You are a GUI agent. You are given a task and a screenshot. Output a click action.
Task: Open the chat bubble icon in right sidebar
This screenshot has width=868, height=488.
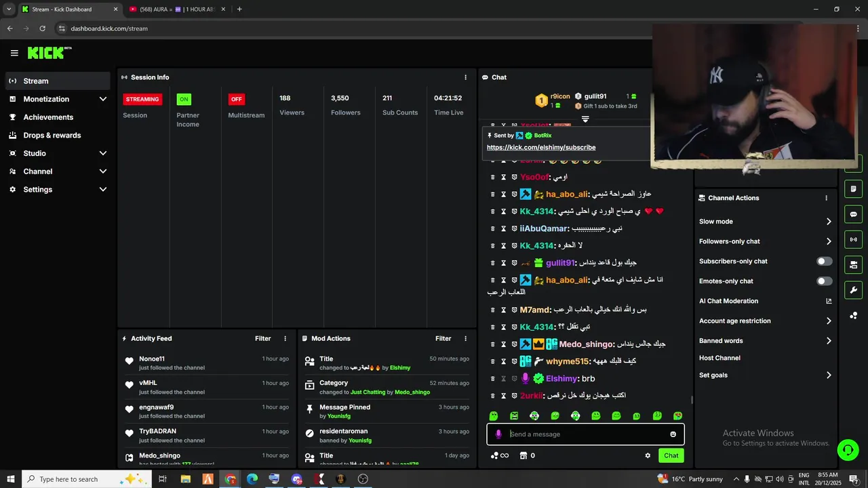click(x=853, y=214)
